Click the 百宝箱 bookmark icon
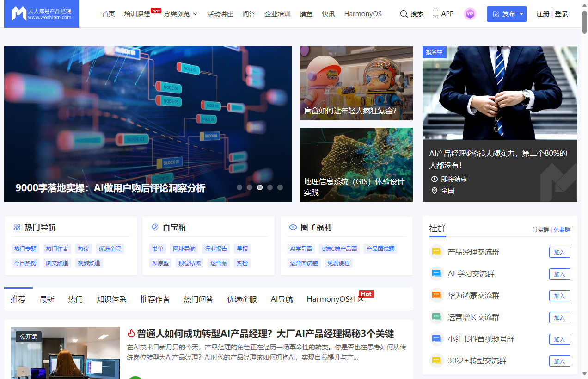588x379 pixels. [x=154, y=227]
